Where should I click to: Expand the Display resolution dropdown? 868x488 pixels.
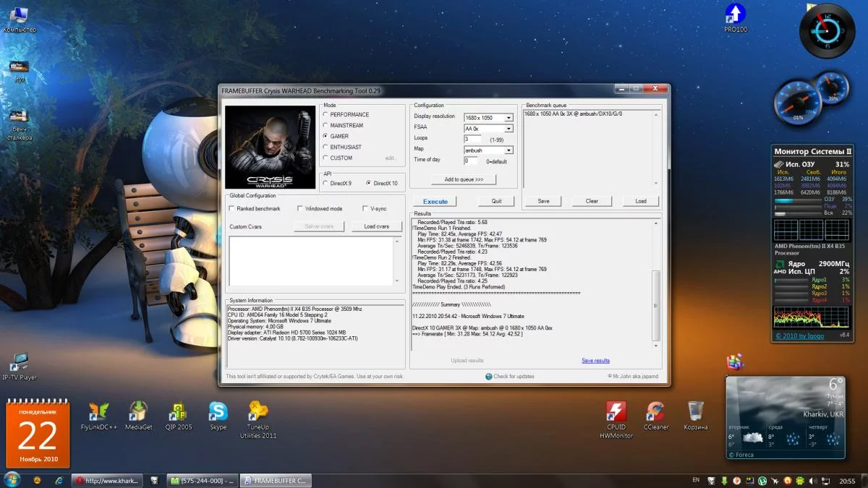coord(509,118)
